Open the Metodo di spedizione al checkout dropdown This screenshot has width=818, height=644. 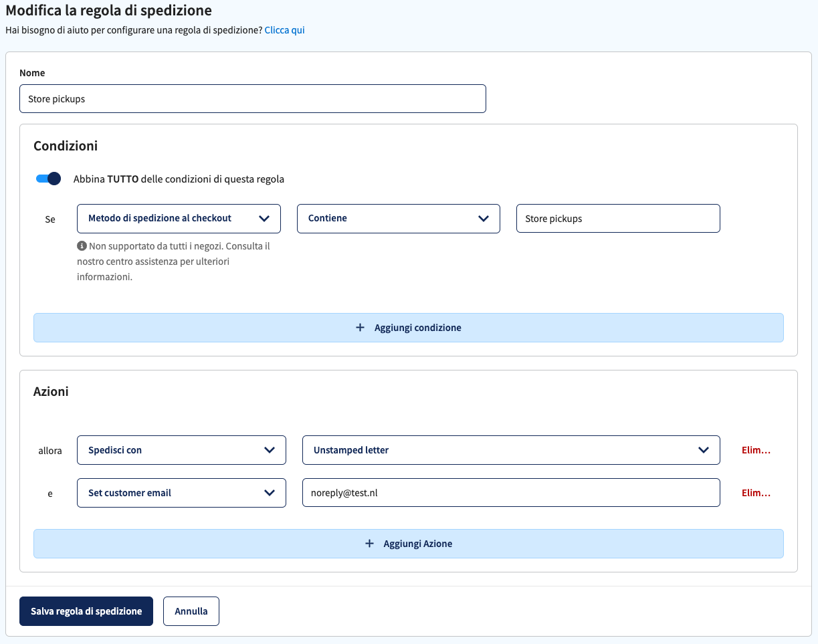tap(179, 219)
